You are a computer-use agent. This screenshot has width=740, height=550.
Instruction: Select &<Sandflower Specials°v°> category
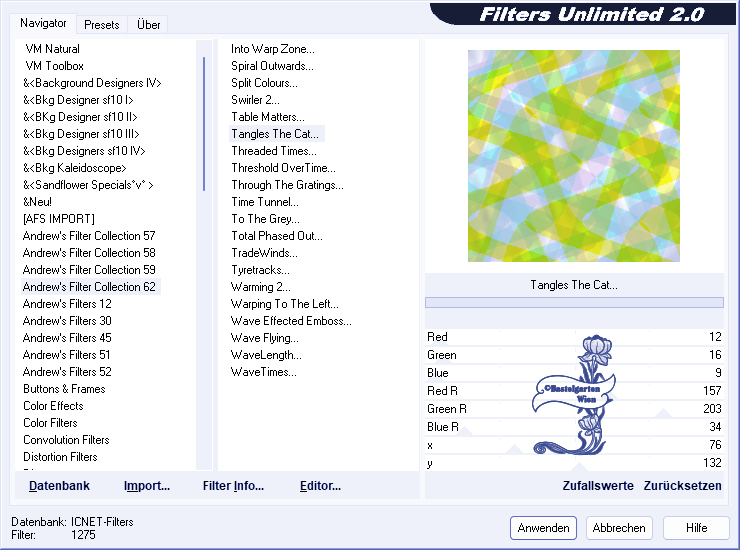coord(88,185)
